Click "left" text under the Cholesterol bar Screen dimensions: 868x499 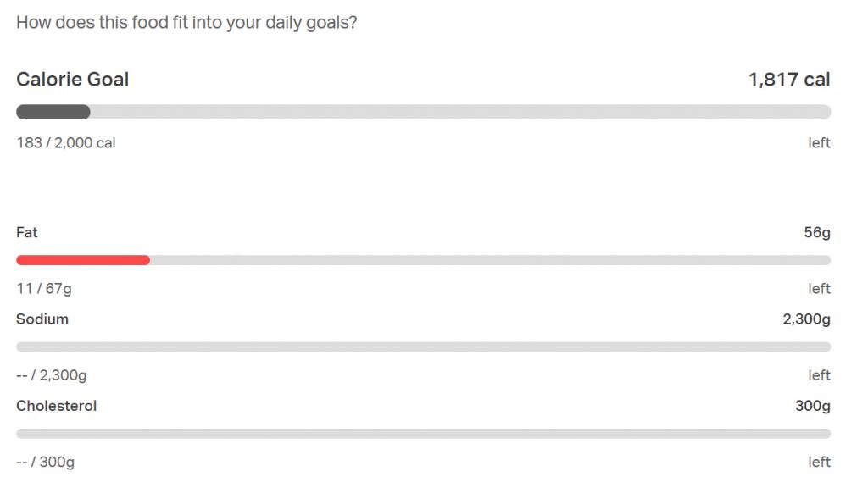click(819, 462)
